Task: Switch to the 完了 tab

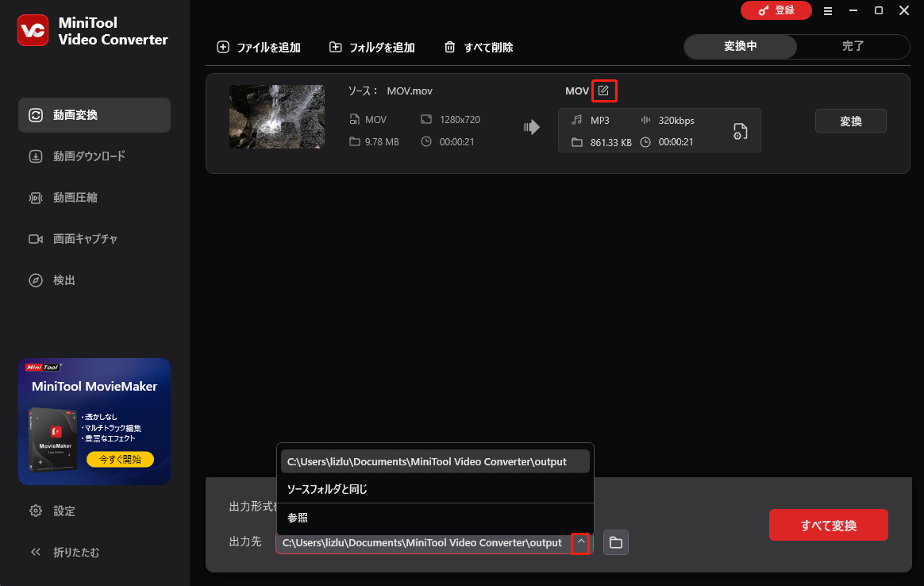Action: pyautogui.click(x=853, y=46)
